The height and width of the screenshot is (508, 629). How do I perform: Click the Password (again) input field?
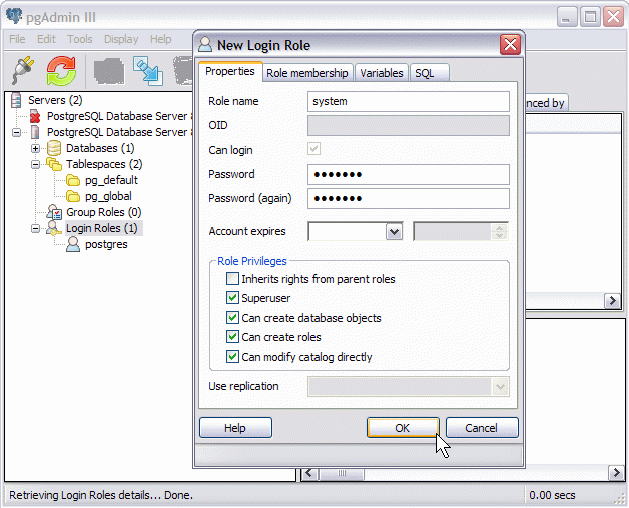(x=408, y=199)
